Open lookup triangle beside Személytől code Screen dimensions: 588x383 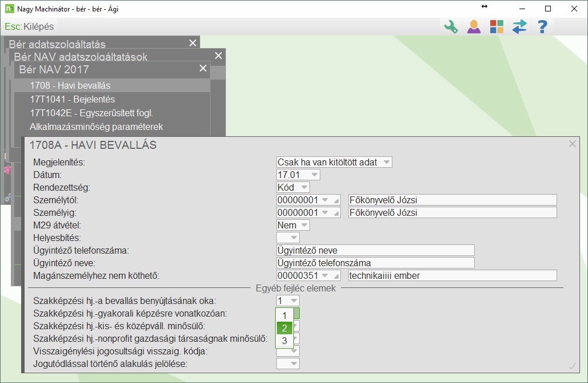tap(336, 202)
